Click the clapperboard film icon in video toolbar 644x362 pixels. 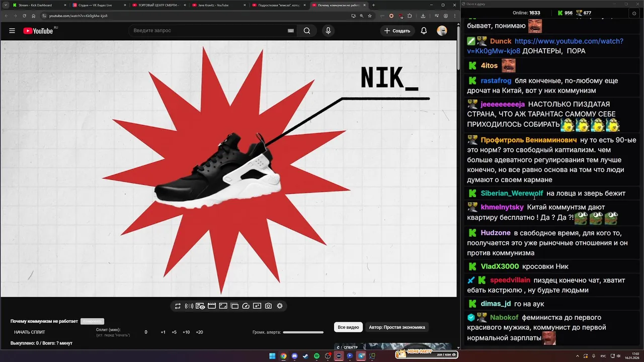(212, 306)
